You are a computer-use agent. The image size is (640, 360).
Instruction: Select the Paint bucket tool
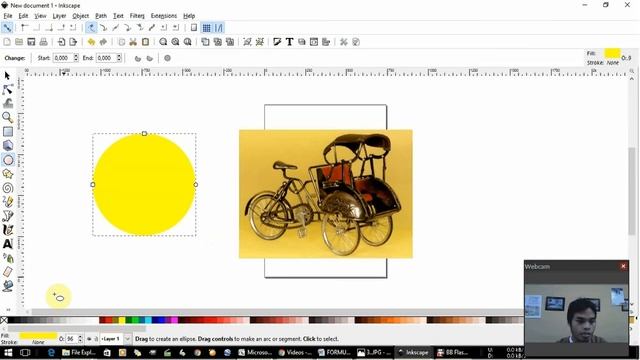7,286
